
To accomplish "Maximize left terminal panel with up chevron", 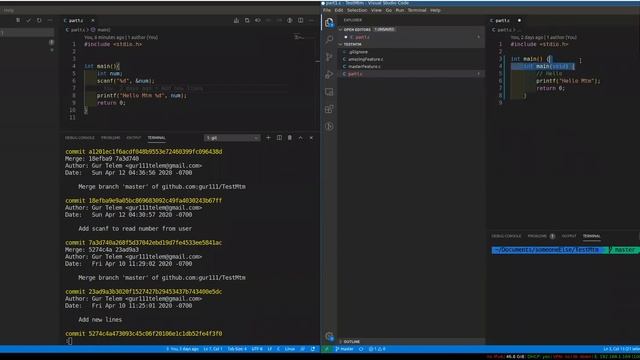I will point(300,138).
